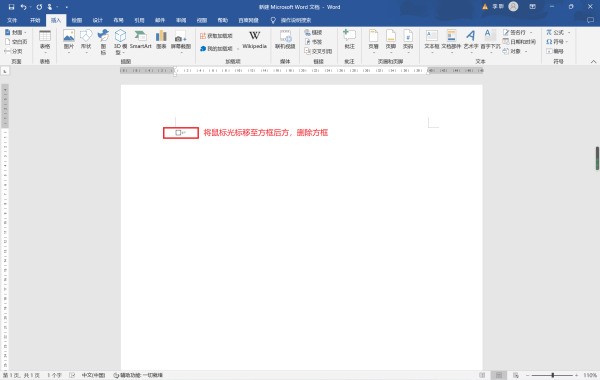
Task: Open the Header (页眉) dropdown
Action: coord(373,41)
